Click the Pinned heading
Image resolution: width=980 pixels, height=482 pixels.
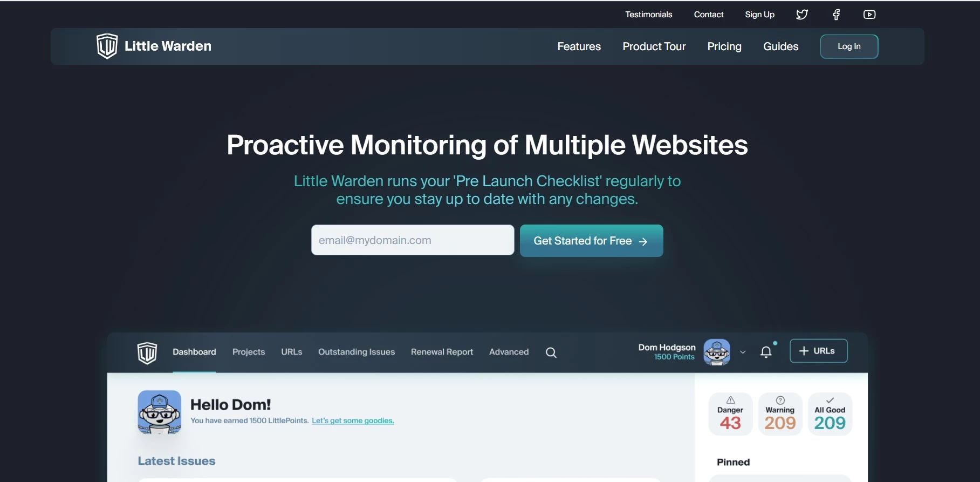(733, 462)
